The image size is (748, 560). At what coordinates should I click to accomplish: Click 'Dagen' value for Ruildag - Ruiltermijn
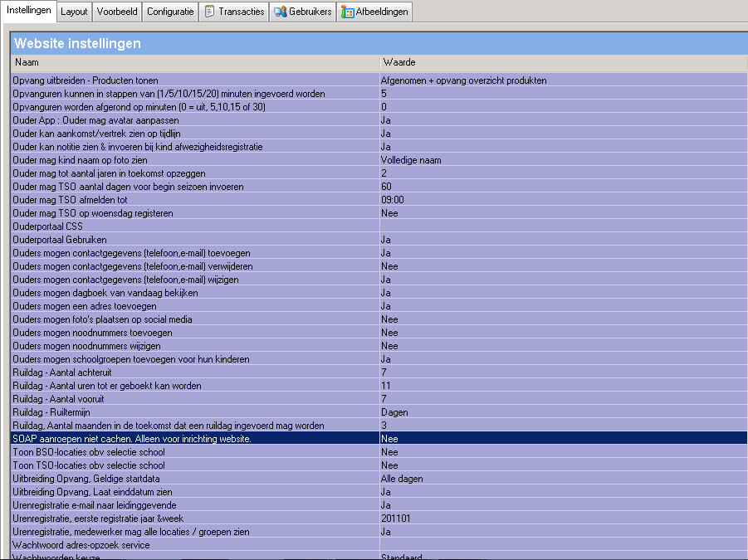(x=394, y=412)
